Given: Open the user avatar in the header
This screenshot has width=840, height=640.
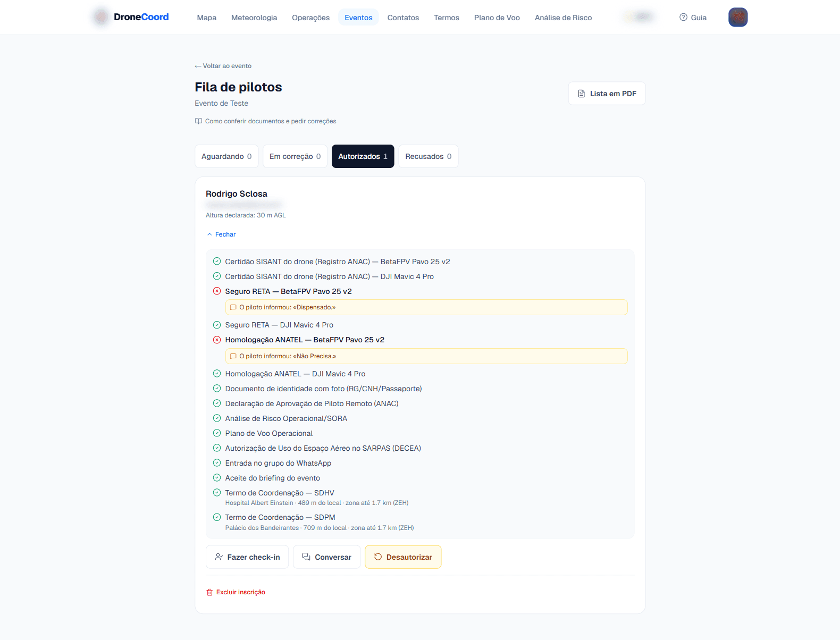Looking at the screenshot, I should tap(738, 17).
